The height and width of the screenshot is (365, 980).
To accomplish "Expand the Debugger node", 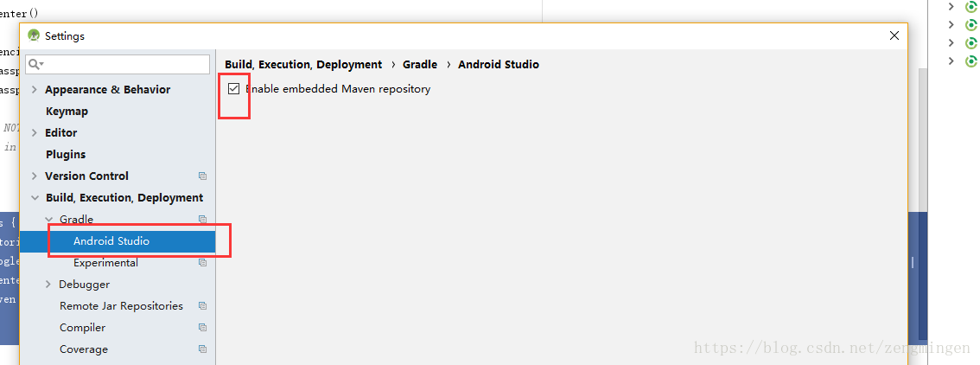I will pos(48,285).
